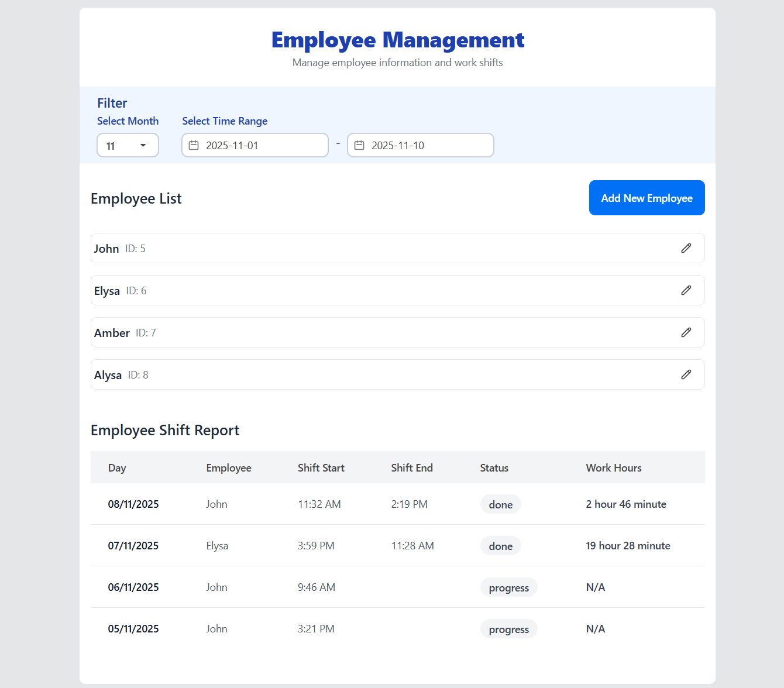Open edit for Alysa via pencil icon
The image size is (784, 688).
686,374
